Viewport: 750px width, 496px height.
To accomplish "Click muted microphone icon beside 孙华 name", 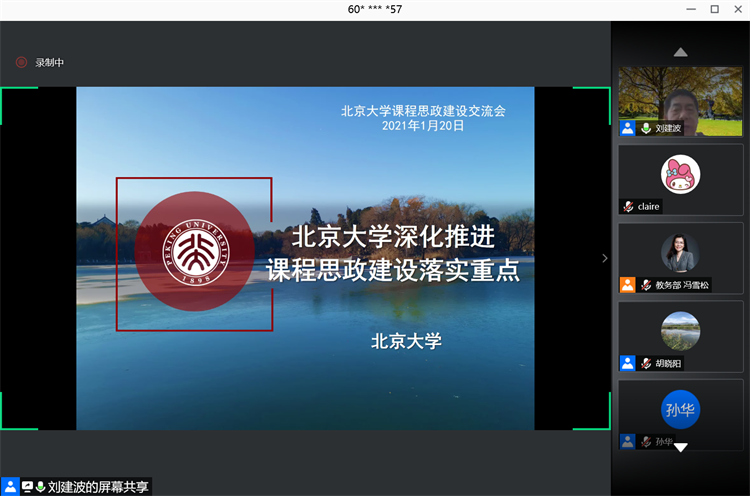I will [x=646, y=442].
